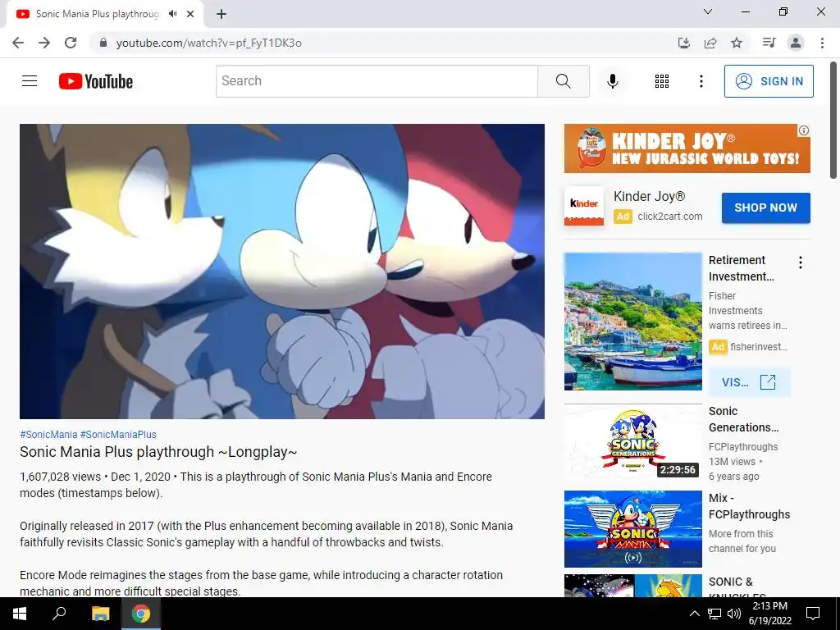The width and height of the screenshot is (840, 630).
Task: Open the YouTube hamburger guide menu
Action: (x=30, y=81)
